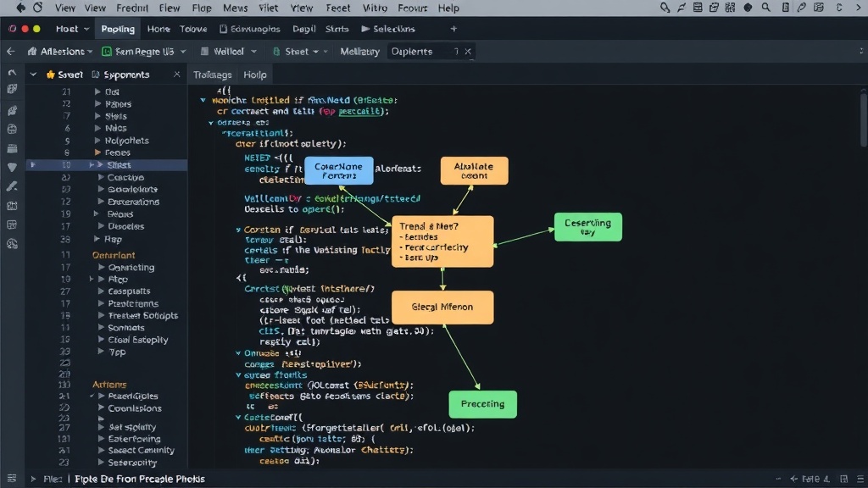Open the QR-grid icon in the menu bar
The height and width of the screenshot is (488, 868).
pyautogui.click(x=730, y=8)
